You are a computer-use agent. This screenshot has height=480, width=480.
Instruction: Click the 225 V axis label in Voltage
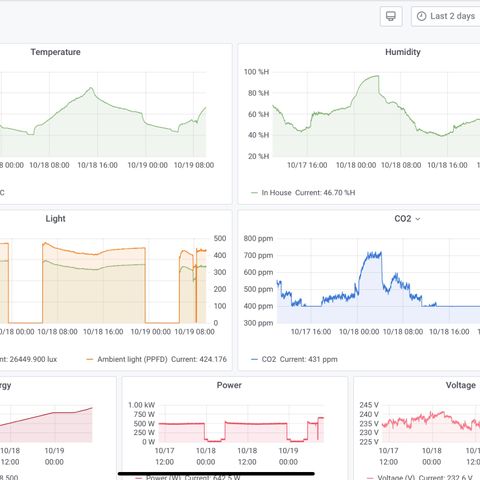pyautogui.click(x=369, y=442)
